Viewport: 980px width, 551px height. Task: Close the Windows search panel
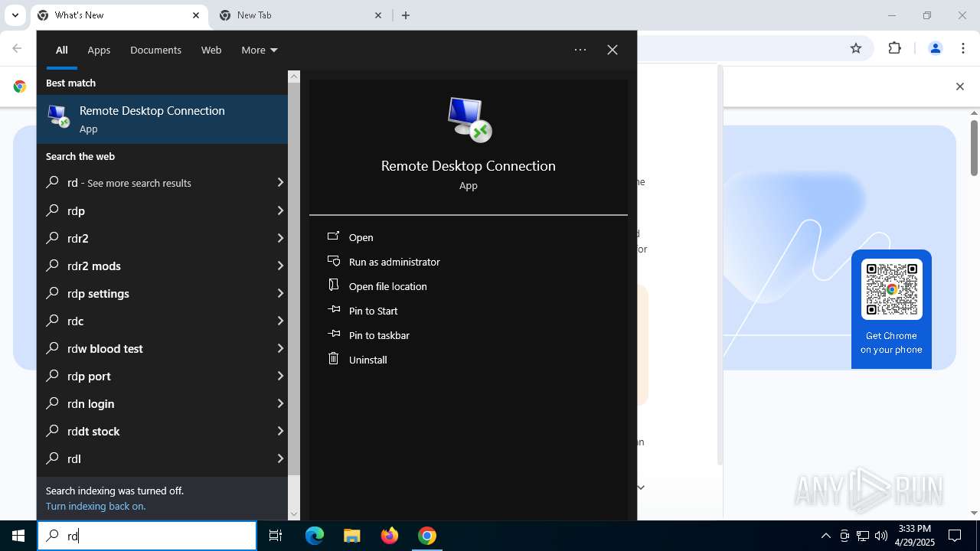click(x=612, y=50)
